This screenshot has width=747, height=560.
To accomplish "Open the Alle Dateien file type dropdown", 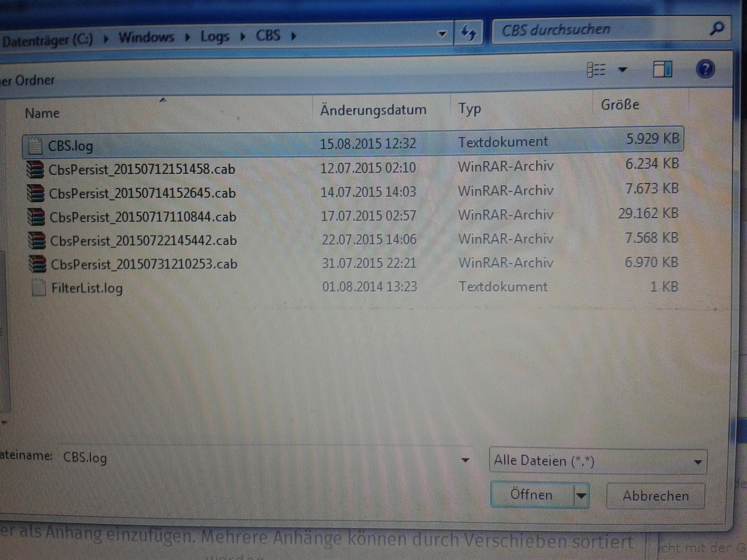I will click(x=598, y=461).
